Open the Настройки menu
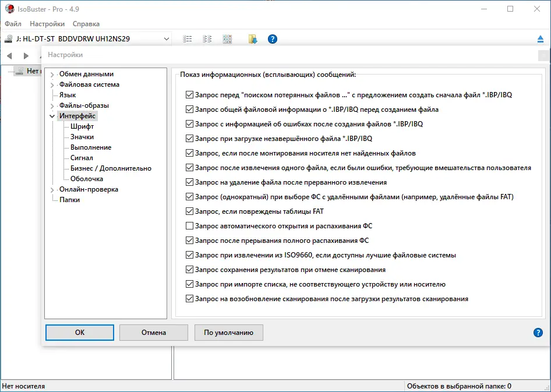Image resolution: width=551 pixels, height=392 pixels. coord(47,24)
